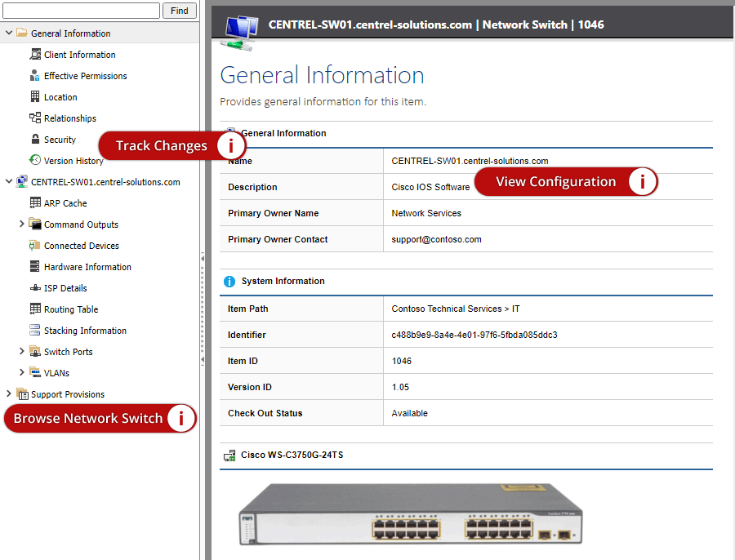This screenshot has width=735, height=560.
Task: Click the Security padlock icon
Action: [x=35, y=139]
